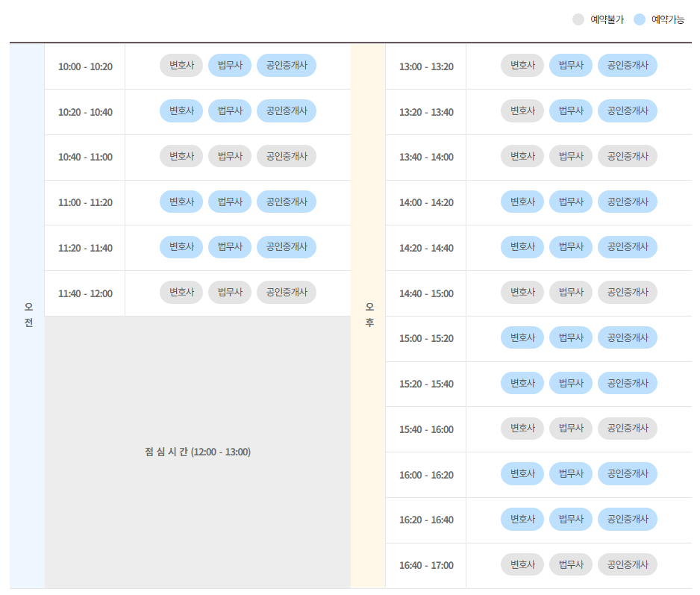Image resolution: width=700 pixels, height=595 pixels.
Task: Book 공인중개사 for 16:40-17:00
Action: pyautogui.click(x=627, y=564)
